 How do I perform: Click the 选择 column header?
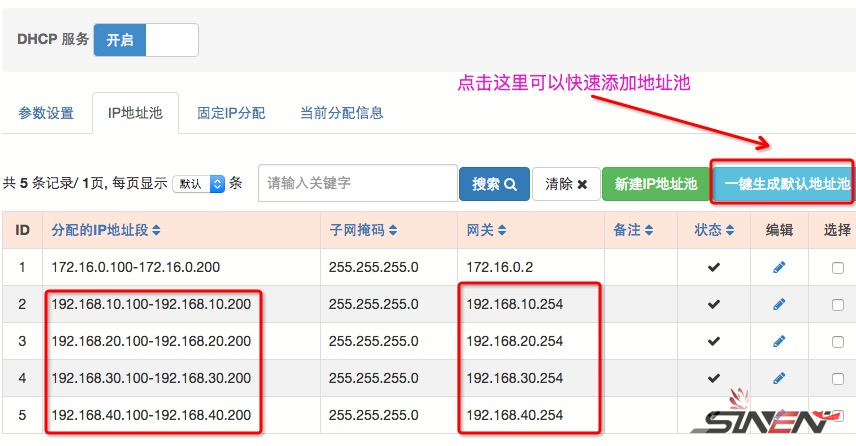837,230
